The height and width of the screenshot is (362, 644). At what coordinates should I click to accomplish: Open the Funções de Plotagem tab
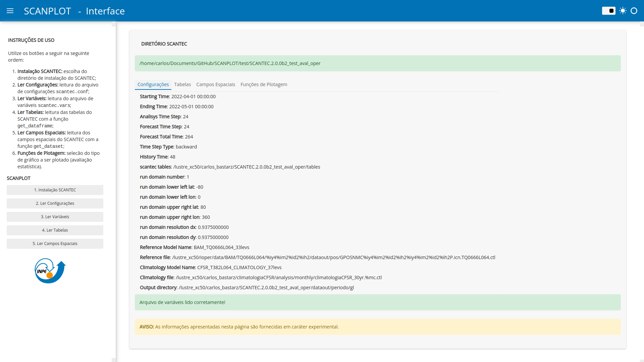pyautogui.click(x=264, y=84)
